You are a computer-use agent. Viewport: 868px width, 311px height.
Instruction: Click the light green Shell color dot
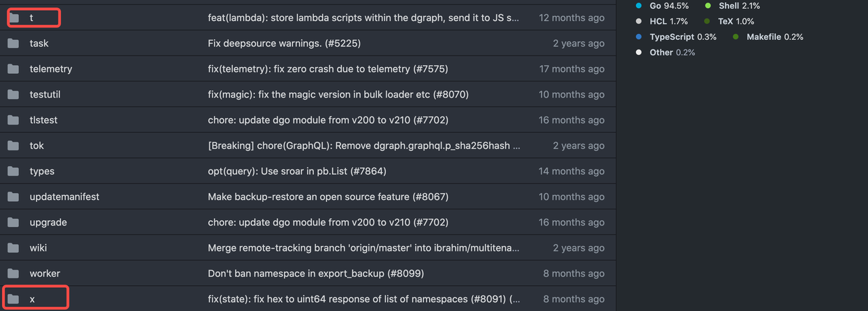[x=708, y=5]
